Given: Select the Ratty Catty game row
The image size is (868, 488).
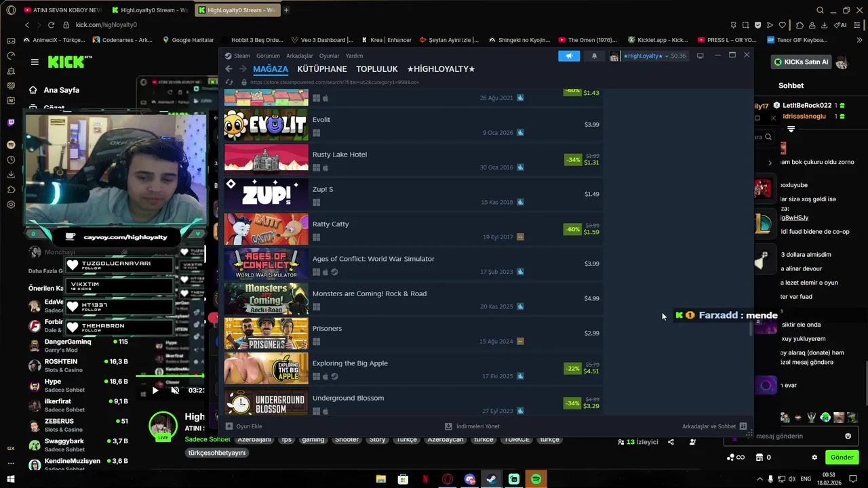Looking at the screenshot, I should [x=412, y=229].
